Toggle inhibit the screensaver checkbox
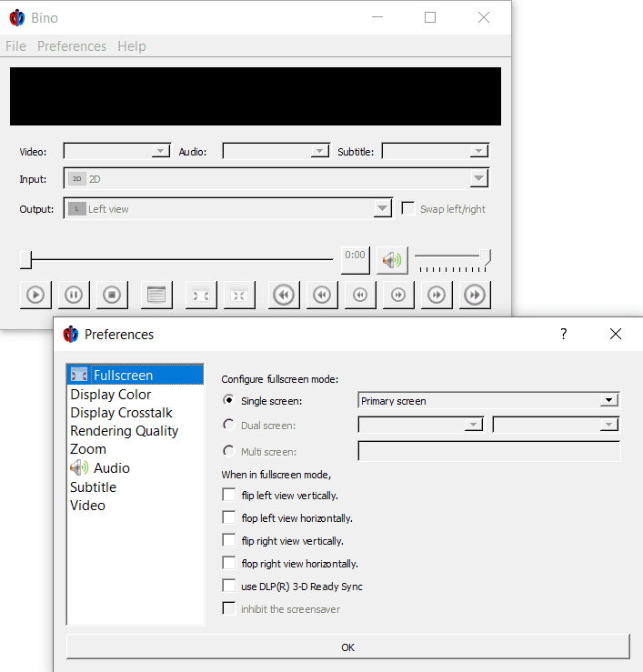The width and height of the screenshot is (643, 672). pyautogui.click(x=229, y=608)
